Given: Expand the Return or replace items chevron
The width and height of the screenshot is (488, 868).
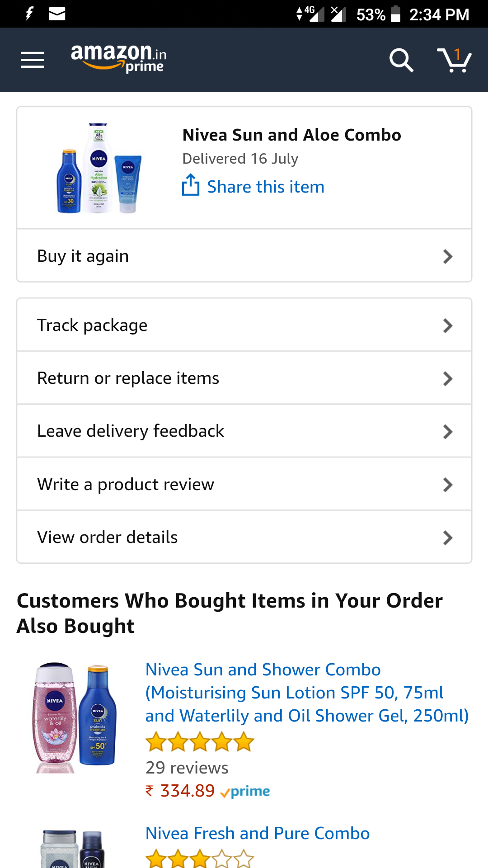Looking at the screenshot, I should [447, 378].
